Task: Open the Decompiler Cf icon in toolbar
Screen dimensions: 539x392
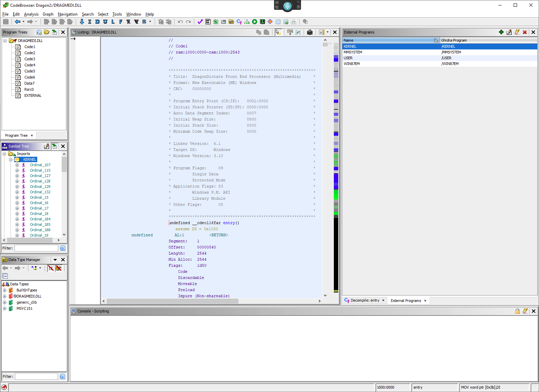Action: pos(239,22)
